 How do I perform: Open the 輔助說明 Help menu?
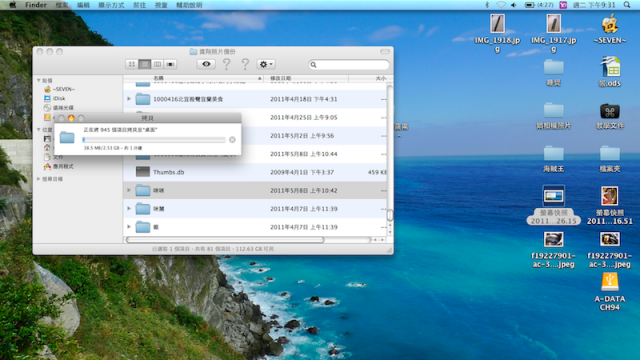coord(189,5)
